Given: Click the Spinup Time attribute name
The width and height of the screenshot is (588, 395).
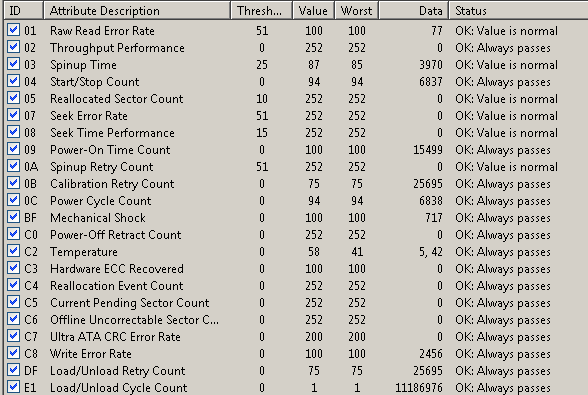Looking at the screenshot, I should [83, 65].
